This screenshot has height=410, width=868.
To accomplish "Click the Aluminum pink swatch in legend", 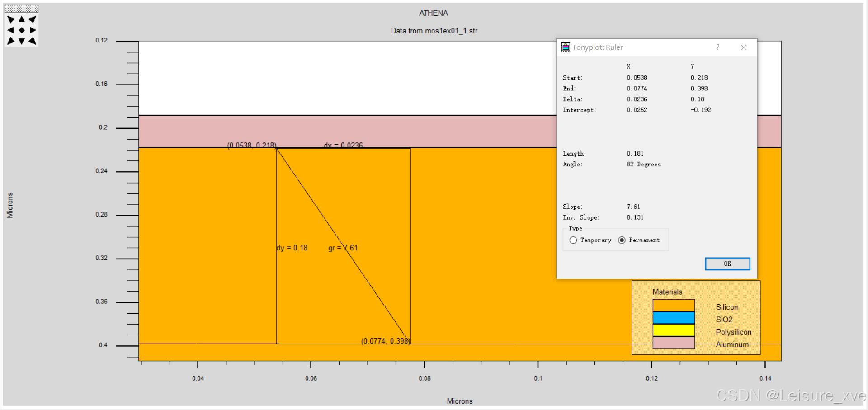I will [x=674, y=343].
